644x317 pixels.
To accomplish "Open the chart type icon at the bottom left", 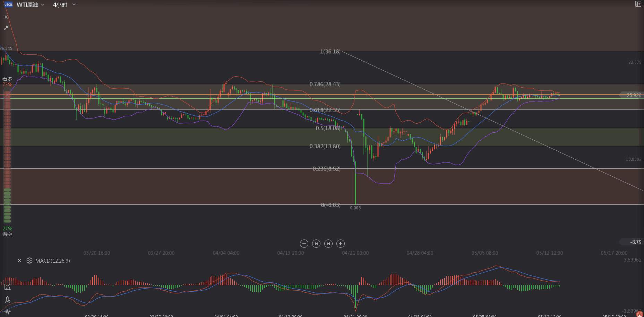I will click(7, 287).
